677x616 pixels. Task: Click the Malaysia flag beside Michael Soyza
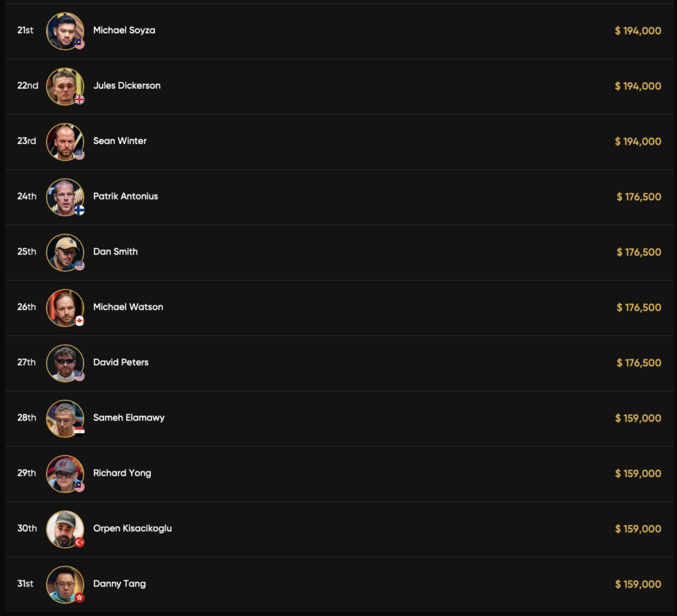[79, 44]
